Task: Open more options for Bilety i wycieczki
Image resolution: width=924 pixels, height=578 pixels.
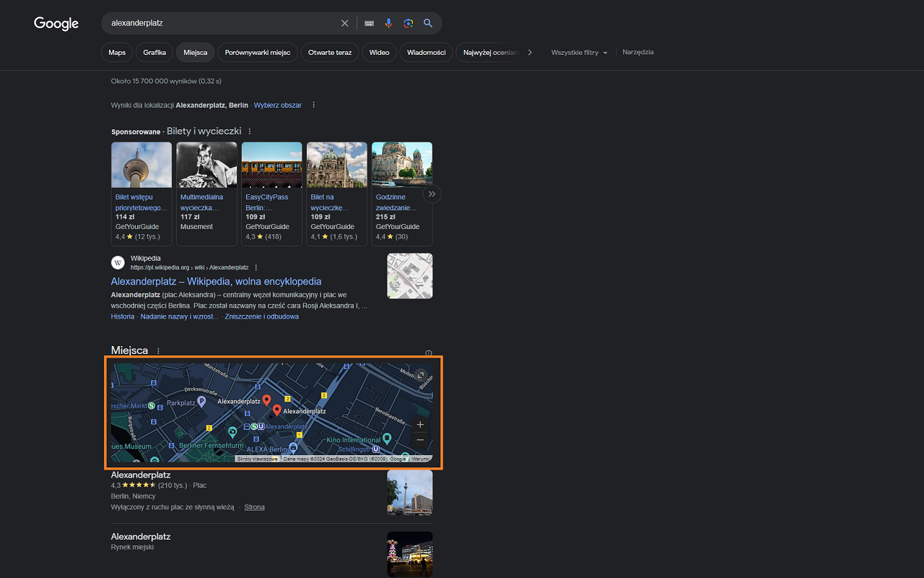Action: click(x=249, y=131)
